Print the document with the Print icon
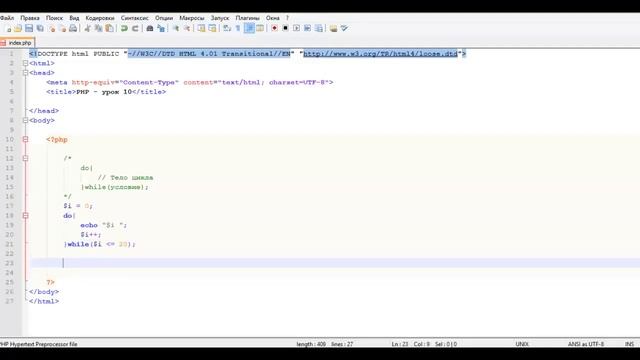640x360 pixels. click(73, 29)
